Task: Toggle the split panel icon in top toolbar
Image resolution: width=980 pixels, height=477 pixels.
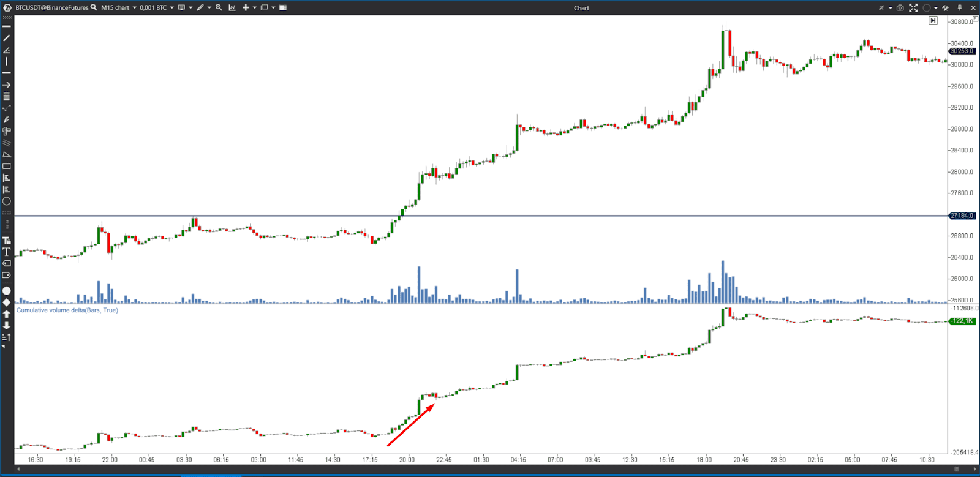Action: [283, 7]
